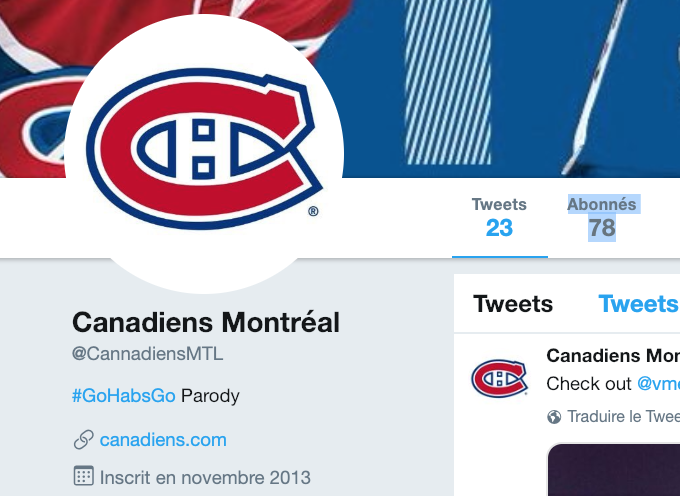Select the black Tweets timeline heading
Viewport: 680px width, 496px height.
513,304
